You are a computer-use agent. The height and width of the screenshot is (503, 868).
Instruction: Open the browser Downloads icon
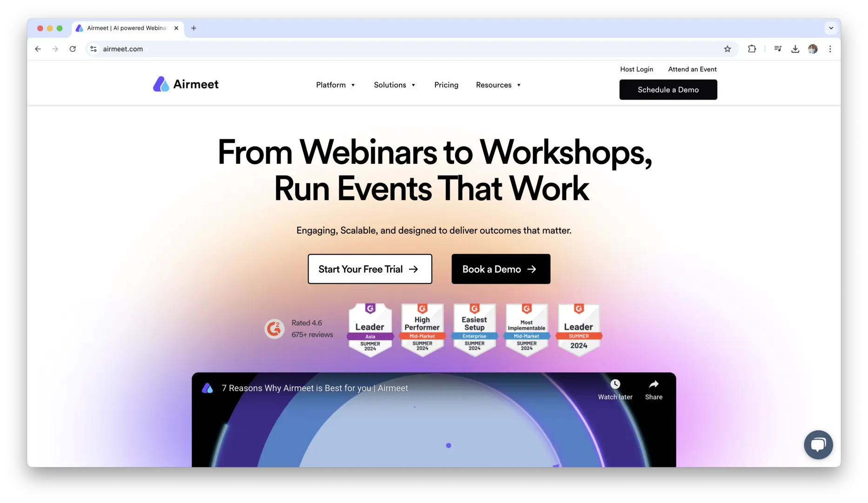point(795,49)
